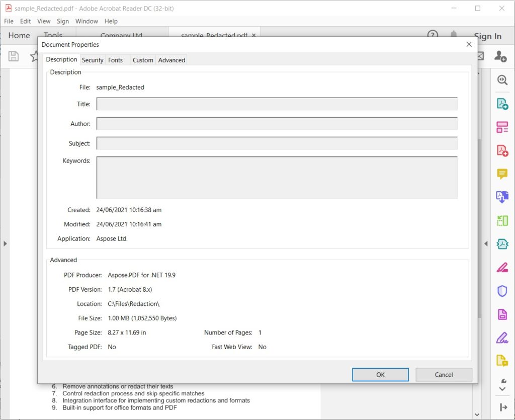Open the Sign menu
Screen dimensions: 515x420
pos(62,21)
